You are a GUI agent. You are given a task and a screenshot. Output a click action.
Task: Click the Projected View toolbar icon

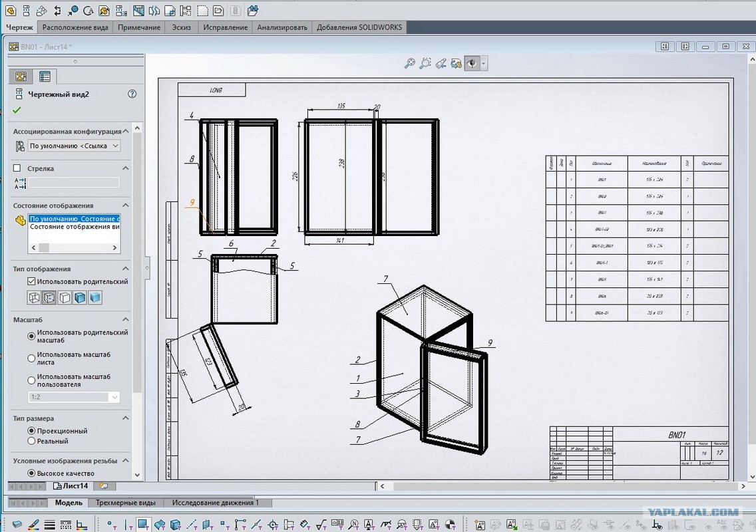tap(26, 10)
